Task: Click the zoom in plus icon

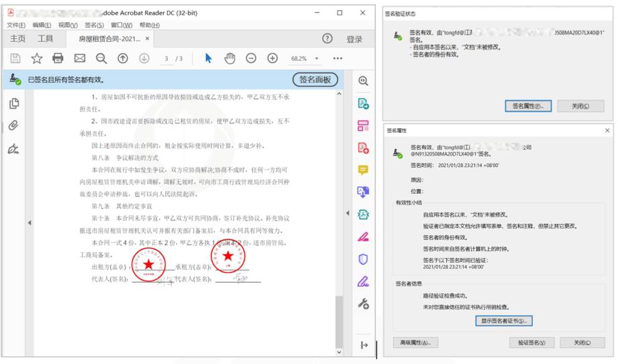Action: pyautogui.click(x=272, y=58)
